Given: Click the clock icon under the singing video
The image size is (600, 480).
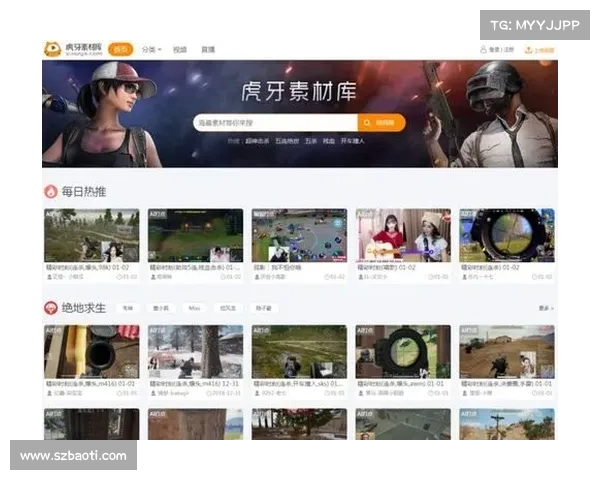Looking at the screenshot, I should pos(430,277).
